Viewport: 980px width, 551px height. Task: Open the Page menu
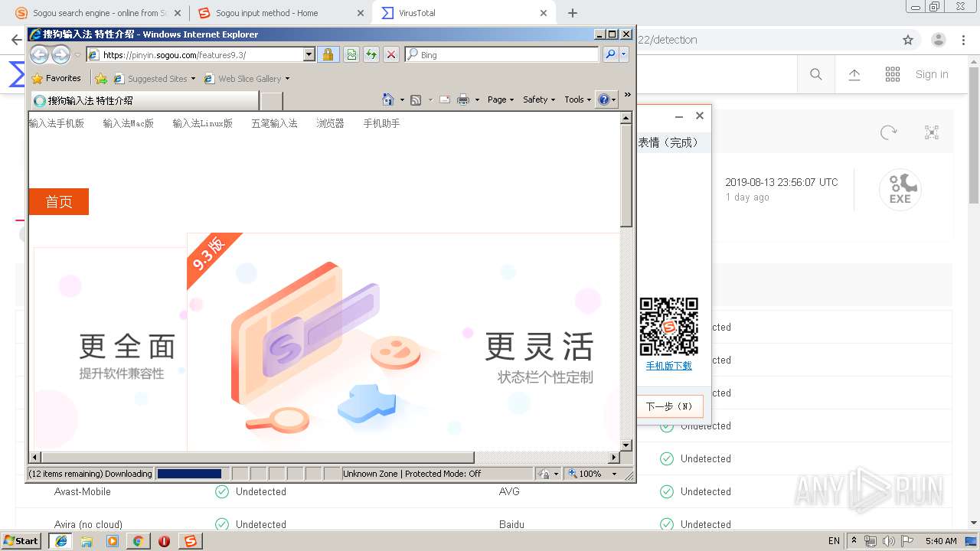pos(501,99)
